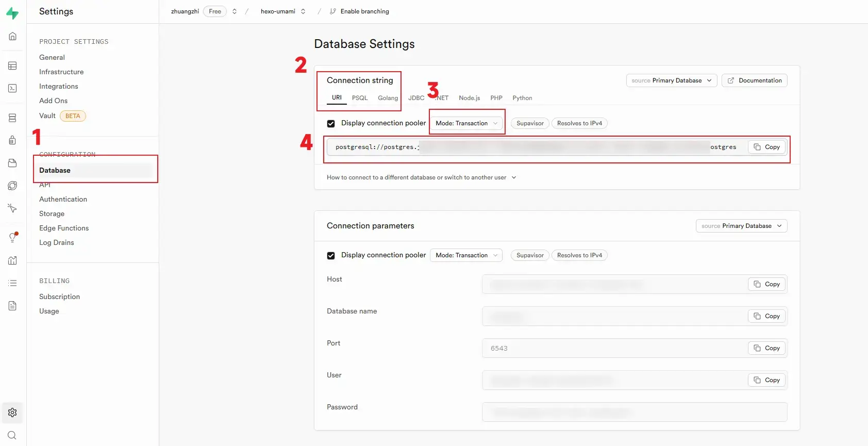This screenshot has width=868, height=446.
Task: Open the Home icon in sidebar
Action: tap(12, 36)
